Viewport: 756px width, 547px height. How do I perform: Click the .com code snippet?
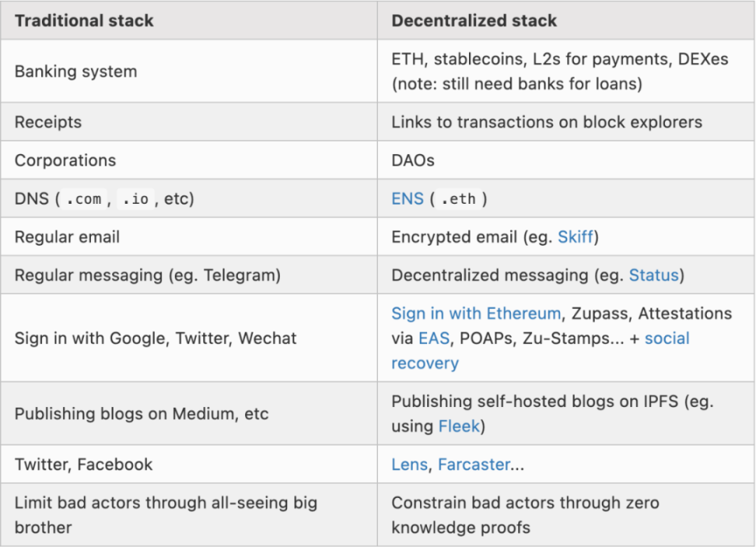tap(83, 199)
